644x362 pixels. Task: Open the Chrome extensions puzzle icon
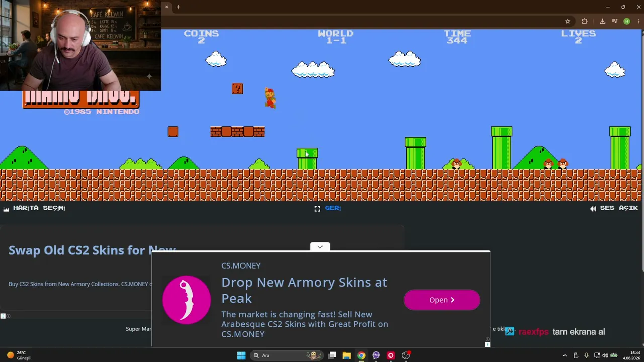(584, 21)
